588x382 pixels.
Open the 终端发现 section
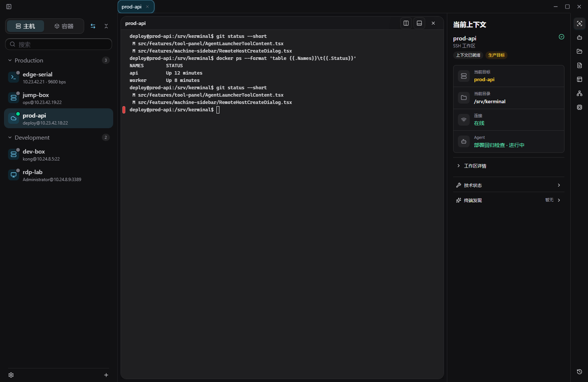tap(509, 200)
